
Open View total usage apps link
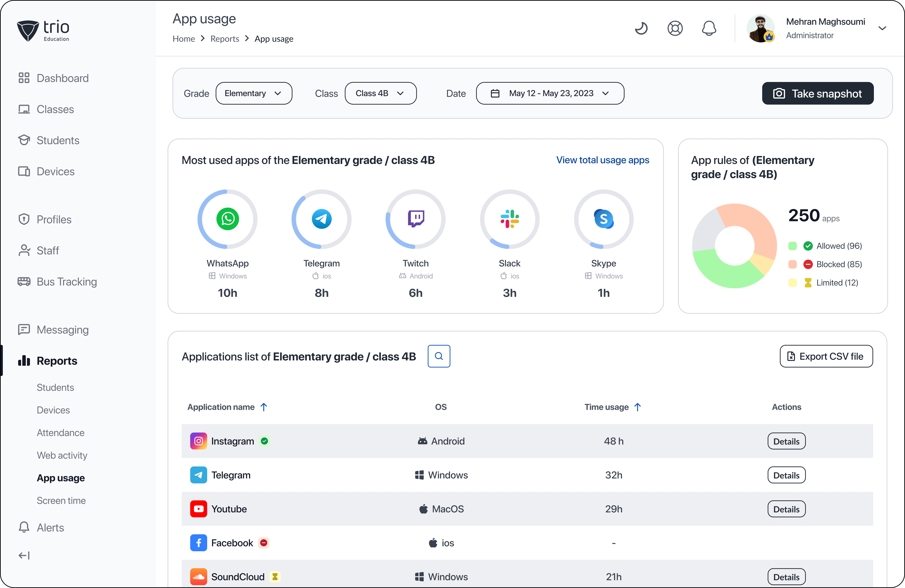(x=603, y=160)
